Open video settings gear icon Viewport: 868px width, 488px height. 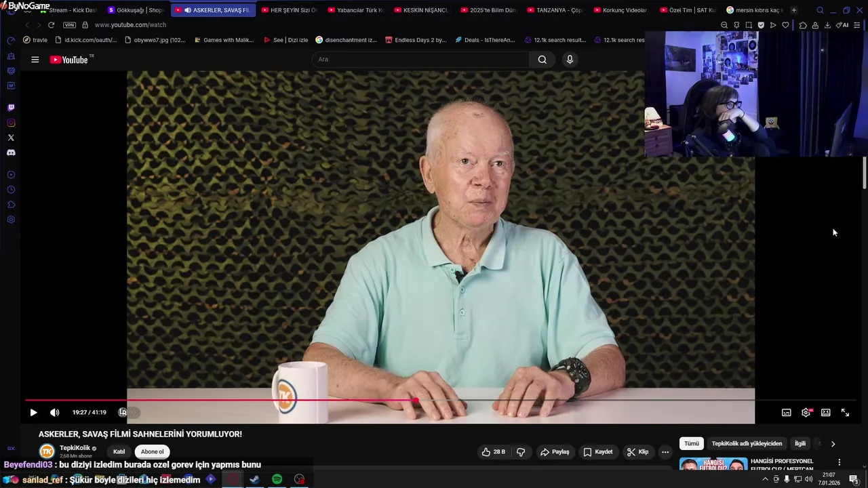point(806,412)
